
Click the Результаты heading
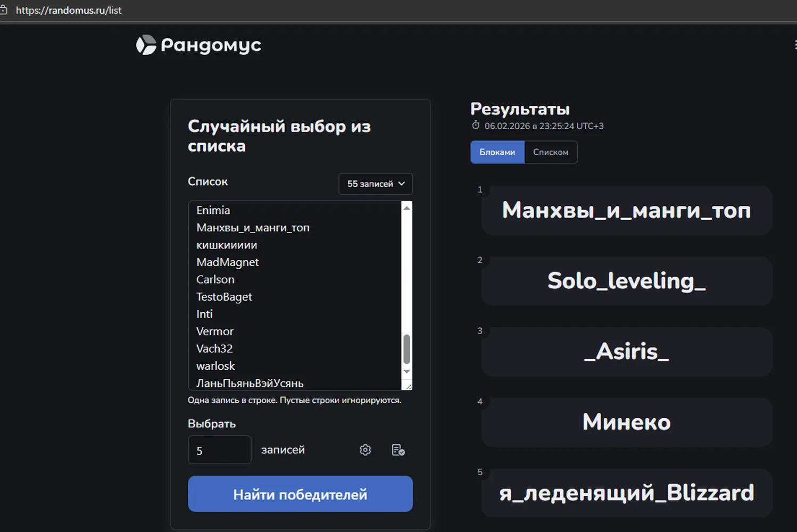pyautogui.click(x=520, y=109)
